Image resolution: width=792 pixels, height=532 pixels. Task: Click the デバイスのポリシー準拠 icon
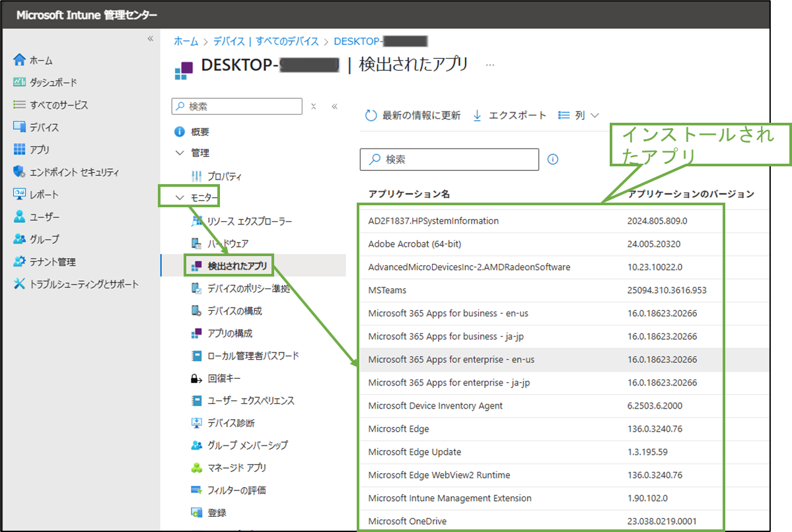pos(196,288)
